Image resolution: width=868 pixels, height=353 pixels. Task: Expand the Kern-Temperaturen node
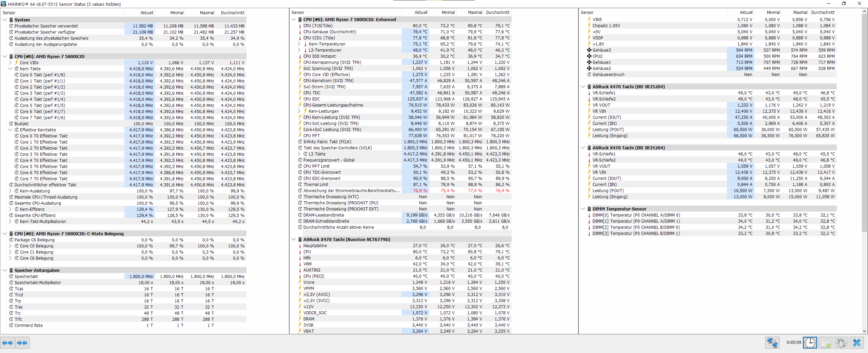pyautogui.click(x=299, y=44)
